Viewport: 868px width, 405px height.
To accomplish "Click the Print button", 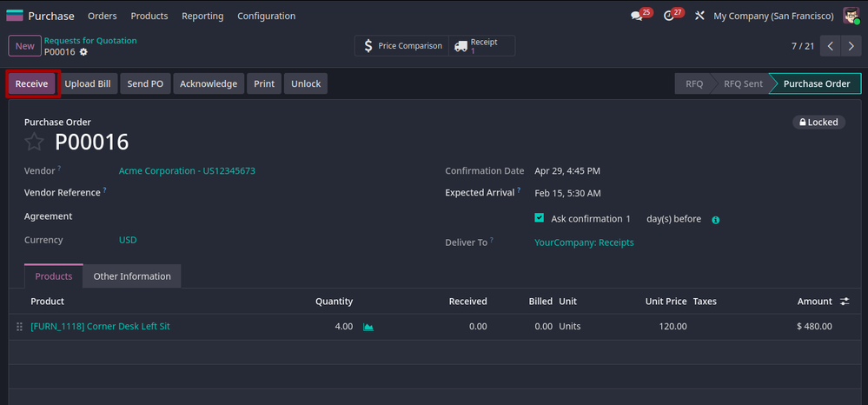I will [x=264, y=83].
